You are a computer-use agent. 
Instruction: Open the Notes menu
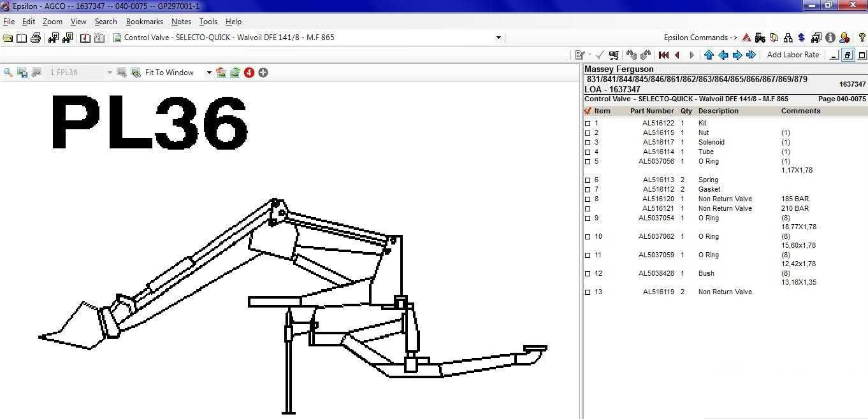(181, 22)
